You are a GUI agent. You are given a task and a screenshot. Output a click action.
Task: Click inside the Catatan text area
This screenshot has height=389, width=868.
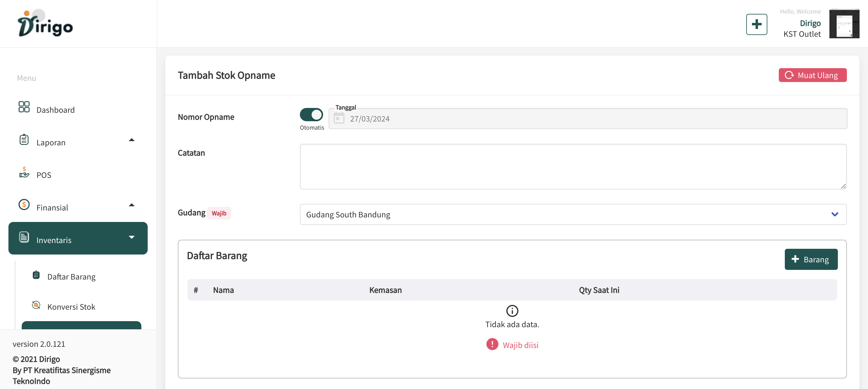[x=573, y=166]
